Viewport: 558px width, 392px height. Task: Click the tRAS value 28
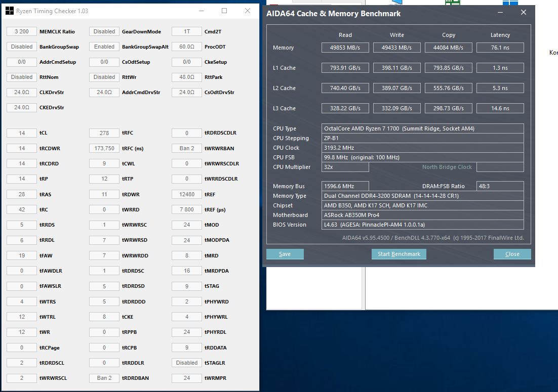click(22, 194)
